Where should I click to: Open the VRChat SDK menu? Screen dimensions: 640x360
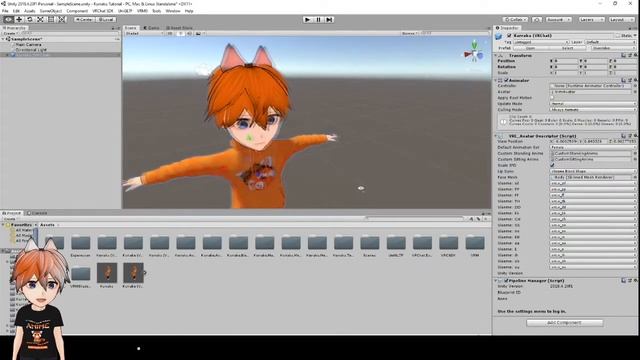103,11
